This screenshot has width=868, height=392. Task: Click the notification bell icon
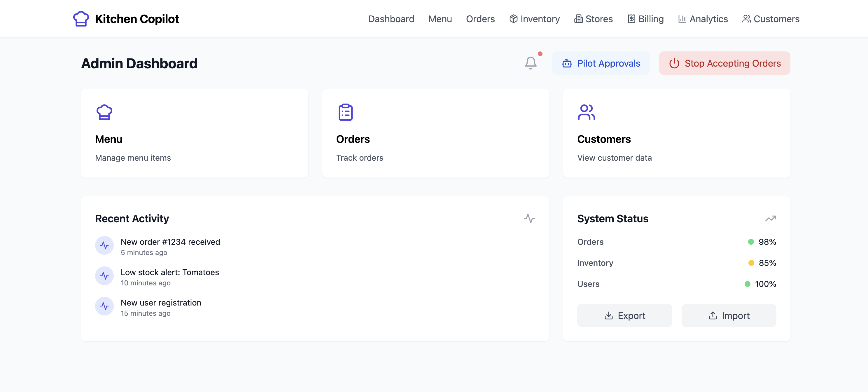point(530,63)
